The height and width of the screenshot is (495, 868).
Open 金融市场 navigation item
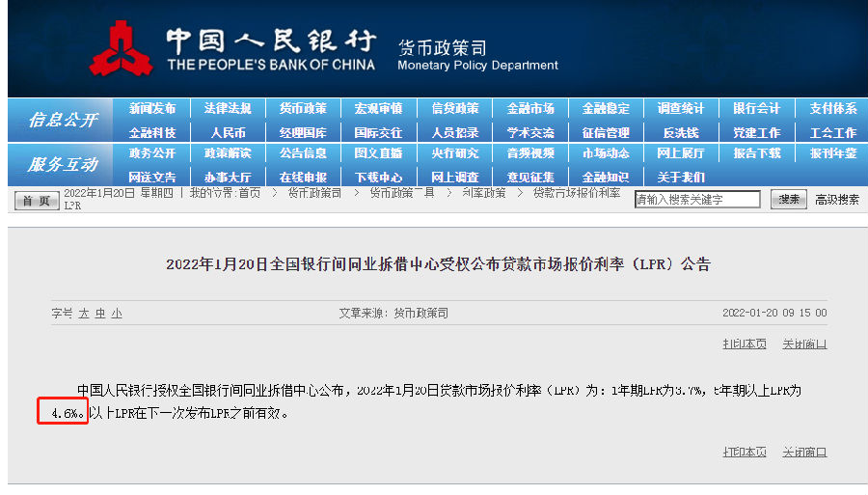pos(530,108)
